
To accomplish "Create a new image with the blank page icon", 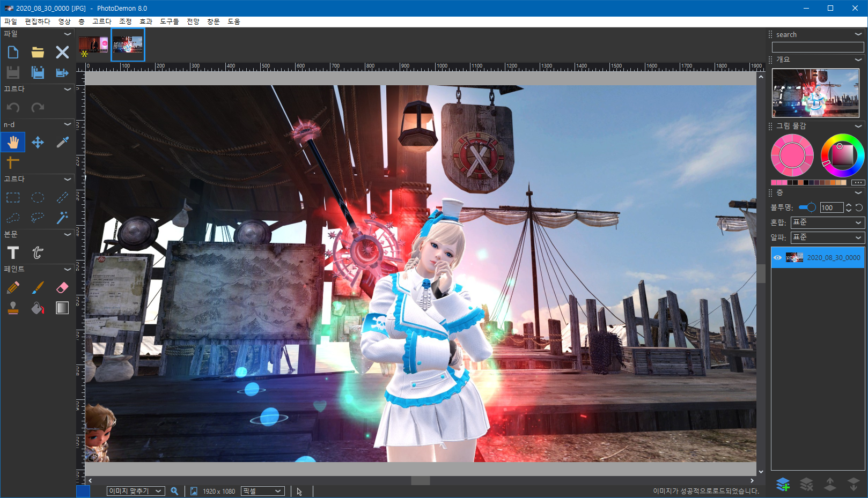I will point(13,52).
